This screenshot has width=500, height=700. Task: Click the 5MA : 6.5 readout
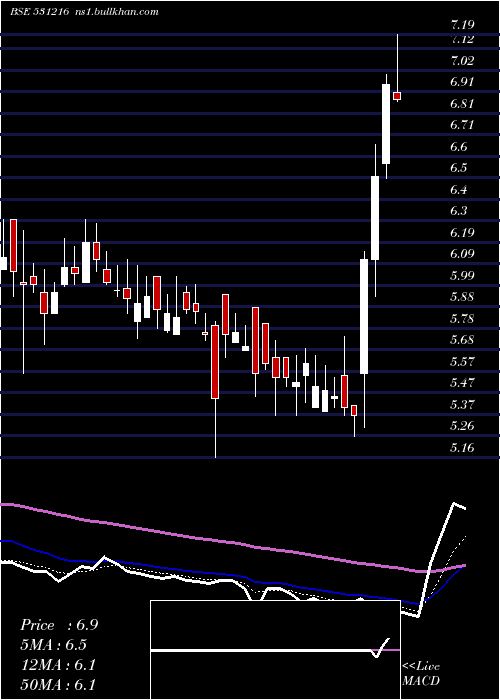pos(54,645)
